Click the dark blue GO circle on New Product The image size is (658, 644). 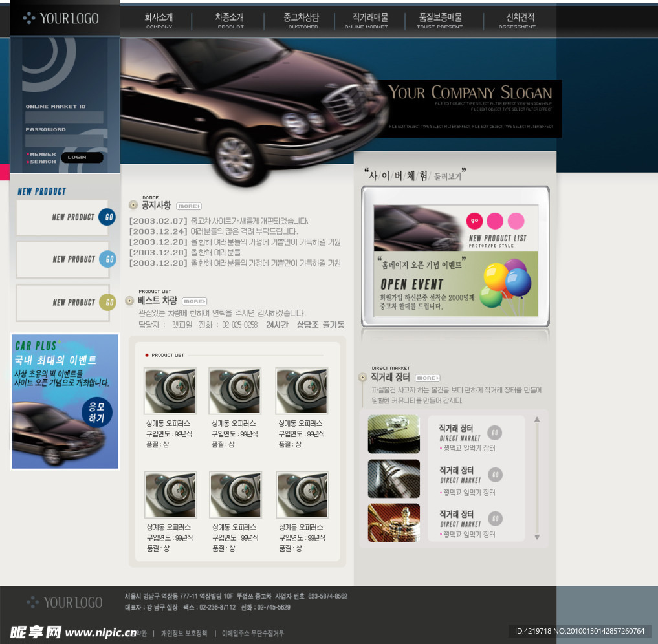tap(107, 217)
